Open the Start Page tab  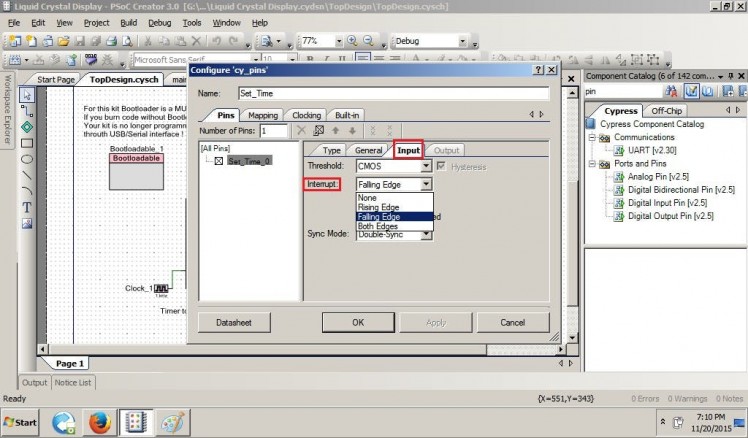point(55,80)
